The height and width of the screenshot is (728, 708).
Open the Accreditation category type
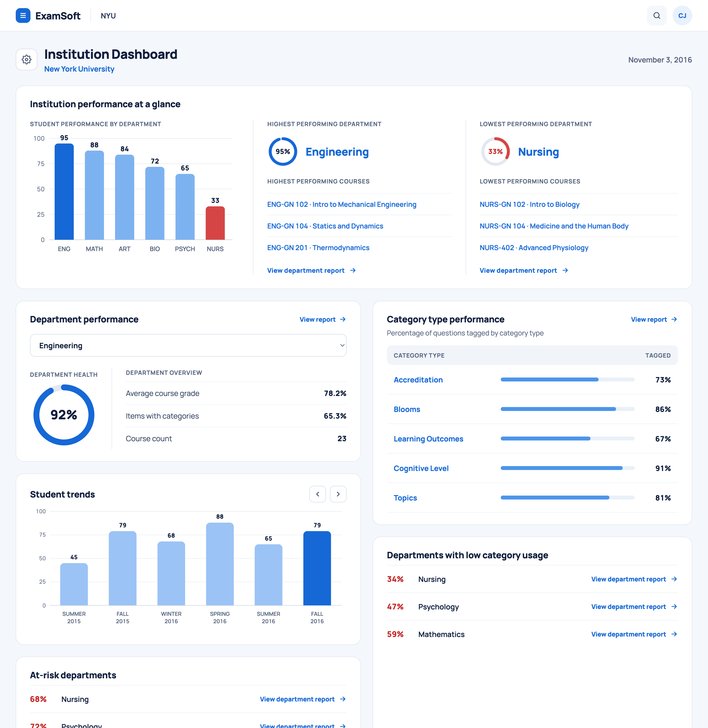coord(418,380)
